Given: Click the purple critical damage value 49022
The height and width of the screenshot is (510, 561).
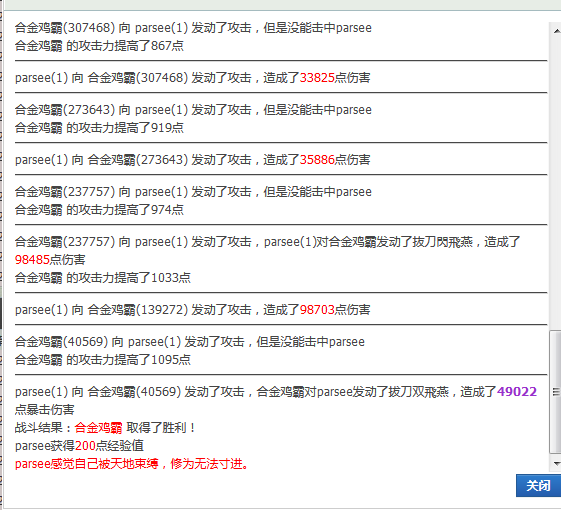Looking at the screenshot, I should [x=517, y=392].
